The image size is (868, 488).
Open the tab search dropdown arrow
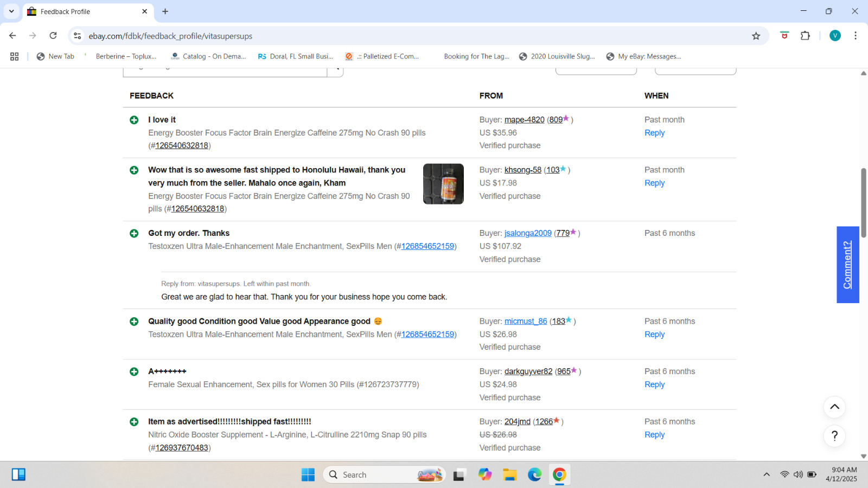click(x=11, y=11)
